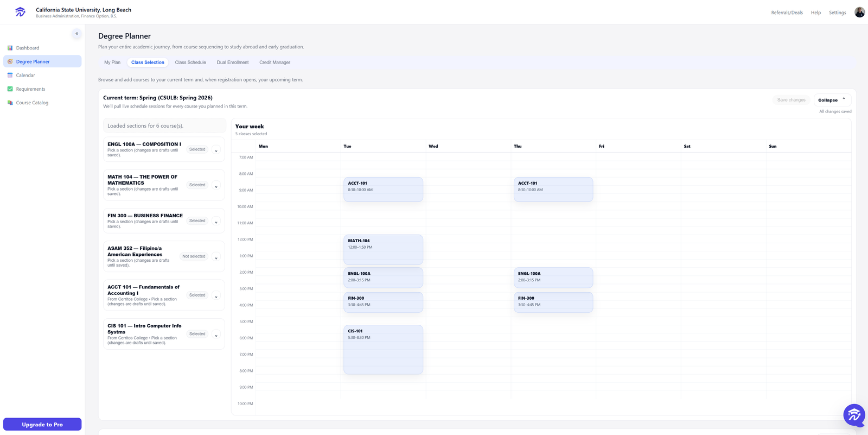Expand MATH 104 section chevron
Screen dimensions: 868x435
tap(216, 186)
